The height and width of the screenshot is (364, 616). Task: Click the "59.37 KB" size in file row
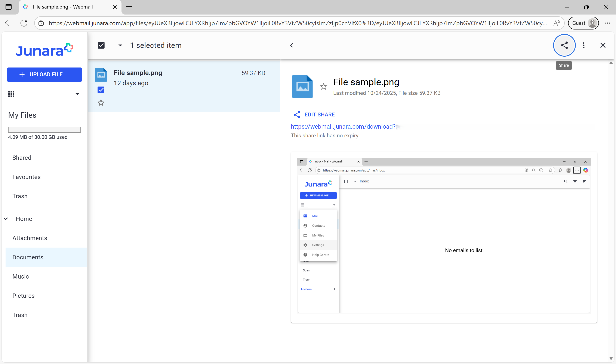tap(253, 73)
